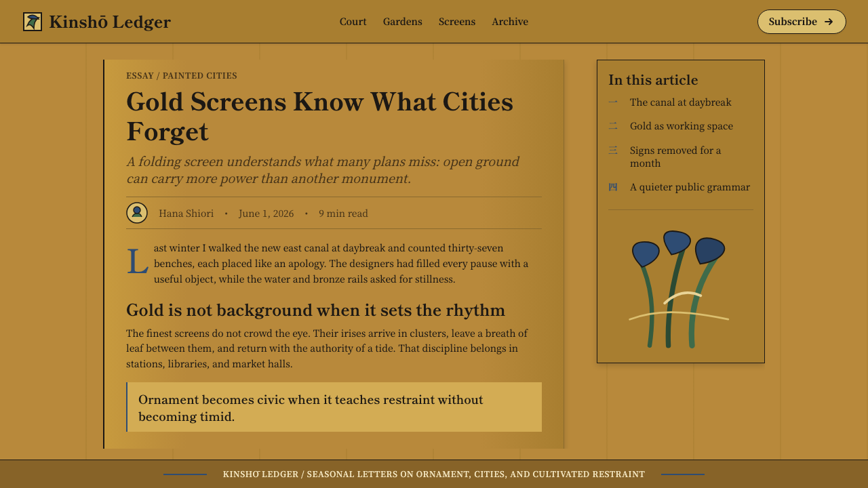Select the Screens navigation link
The width and height of the screenshot is (868, 488).
coord(457,22)
